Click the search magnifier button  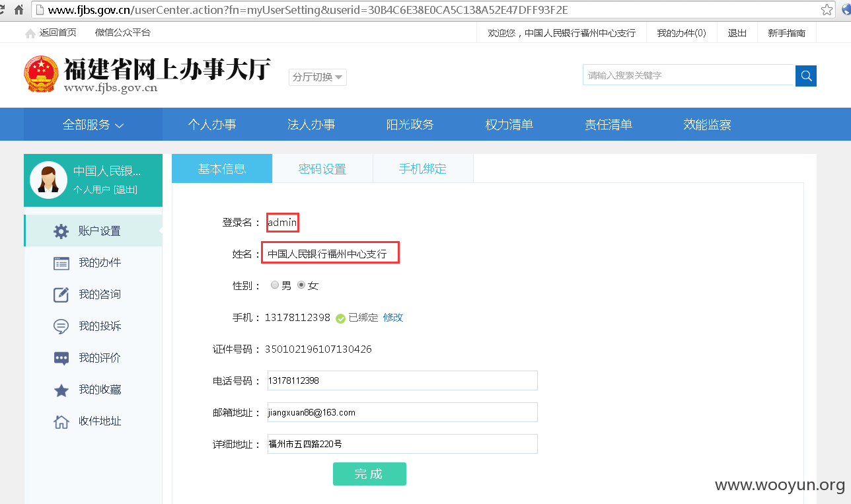tap(806, 76)
